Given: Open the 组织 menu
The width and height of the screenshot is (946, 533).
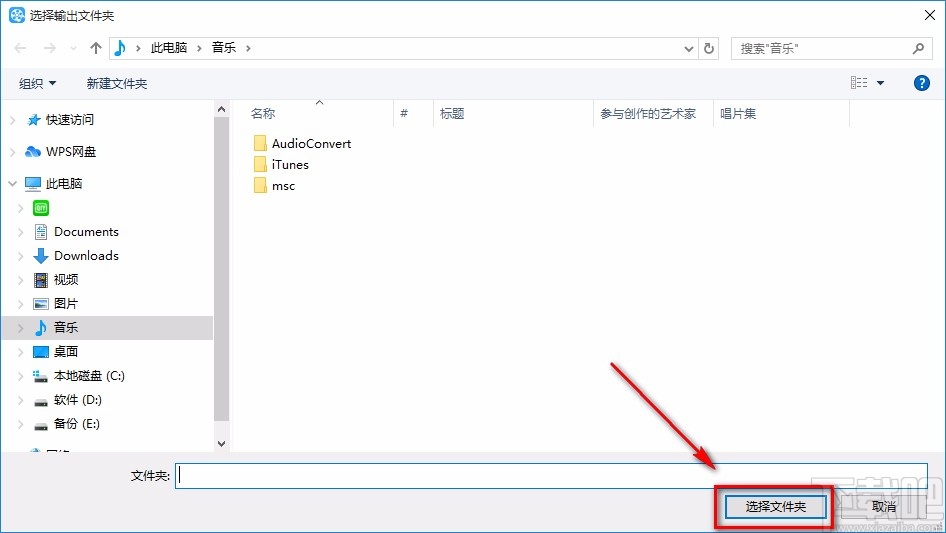Looking at the screenshot, I should 37,83.
